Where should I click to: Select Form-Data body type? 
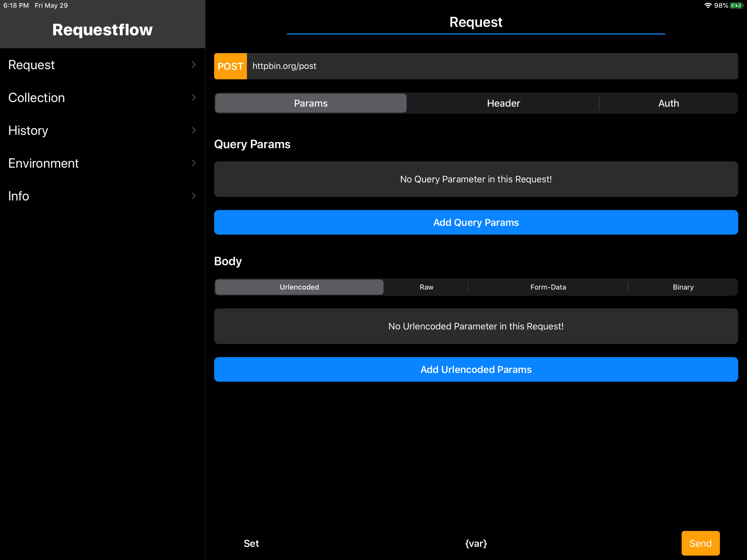coord(548,287)
